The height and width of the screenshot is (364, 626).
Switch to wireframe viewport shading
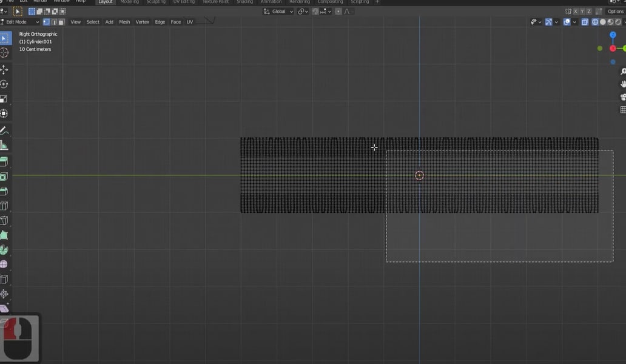[x=595, y=22]
